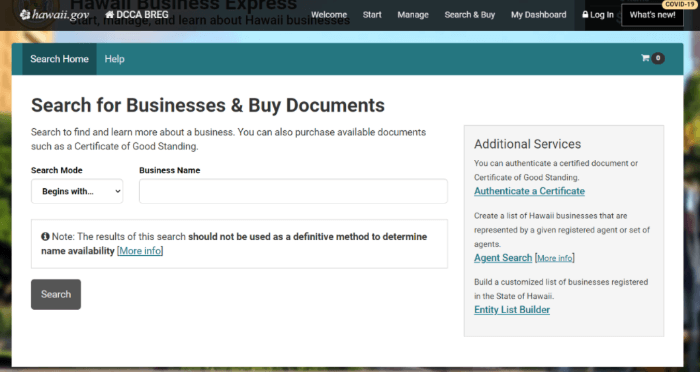Open the Agent Search link
700x372 pixels.
tap(503, 258)
